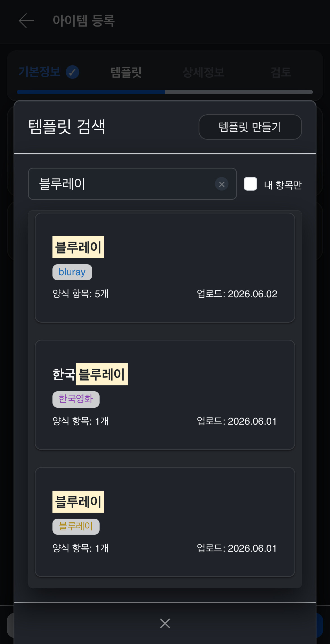The image size is (330, 644).
Task: Click the step progress bar
Action: 165,92
